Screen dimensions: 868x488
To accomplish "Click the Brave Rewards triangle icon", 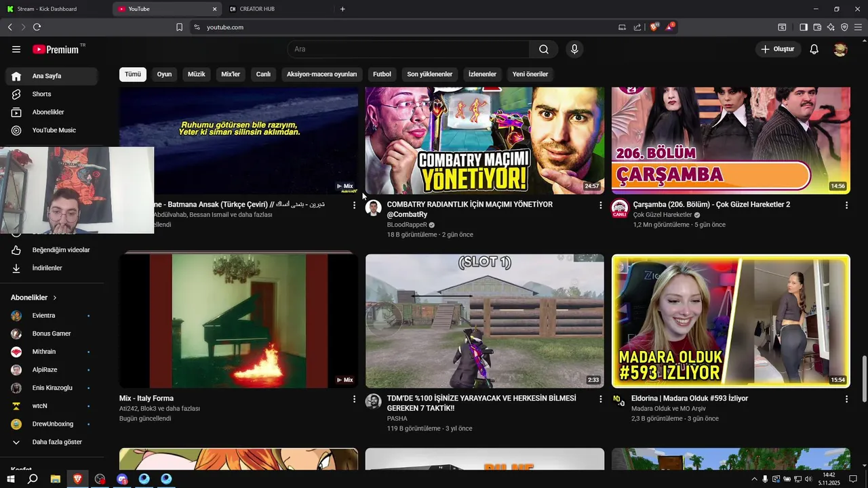I will click(x=670, y=26).
